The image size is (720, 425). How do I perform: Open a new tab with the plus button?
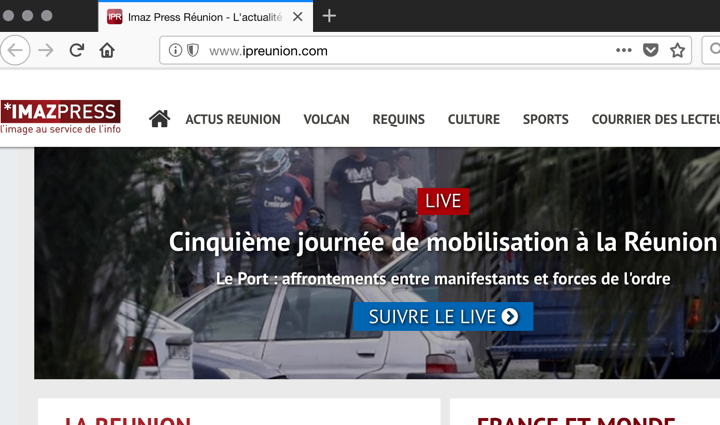coord(329,16)
